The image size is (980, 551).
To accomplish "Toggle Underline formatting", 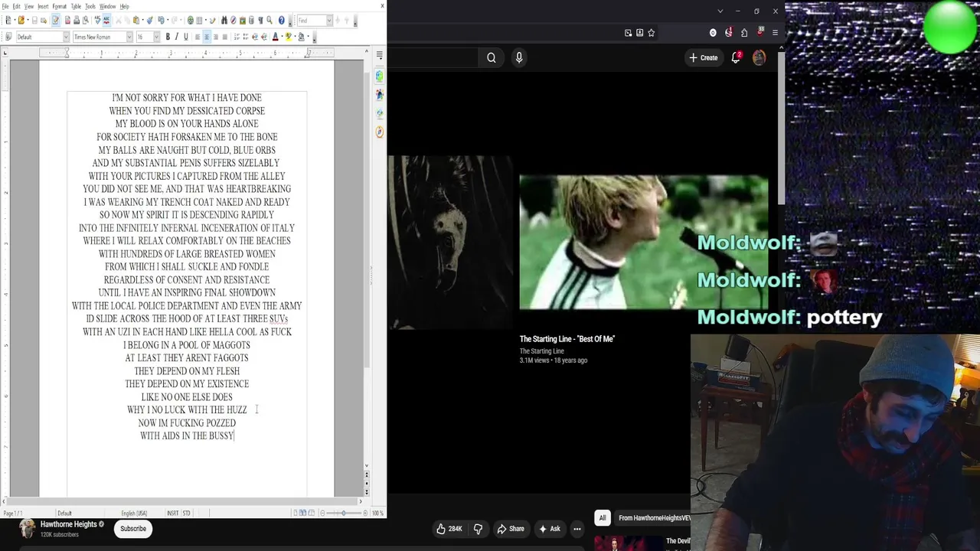I will pos(186,37).
